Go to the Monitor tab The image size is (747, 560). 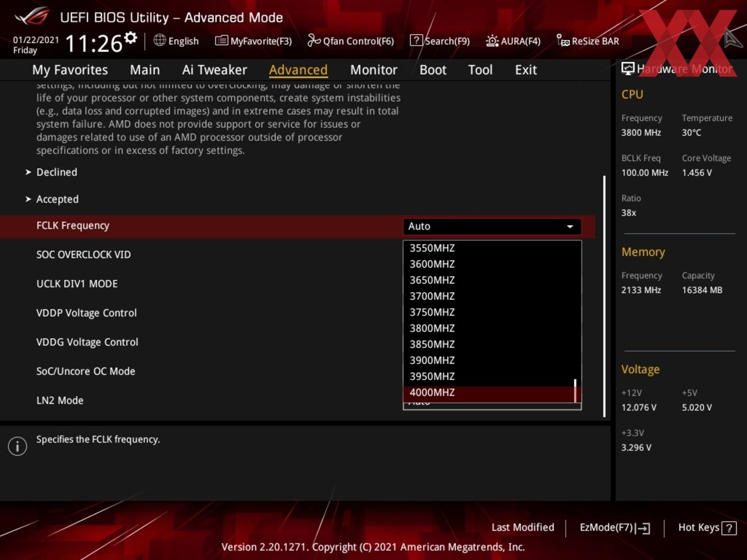374,70
